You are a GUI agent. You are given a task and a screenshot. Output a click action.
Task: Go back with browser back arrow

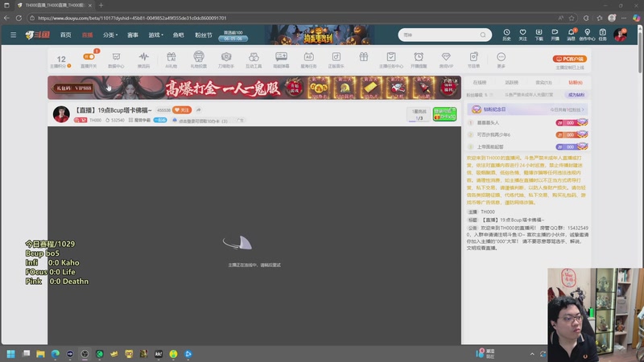(x=6, y=18)
